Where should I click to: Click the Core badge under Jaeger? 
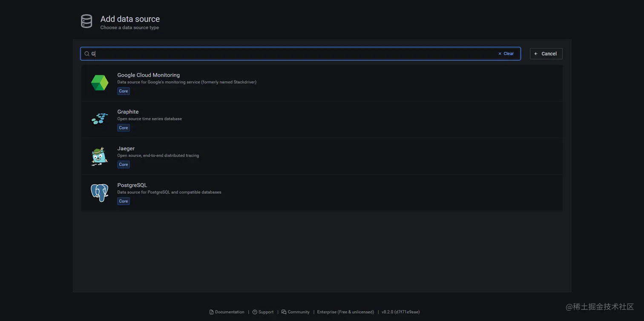(x=124, y=164)
